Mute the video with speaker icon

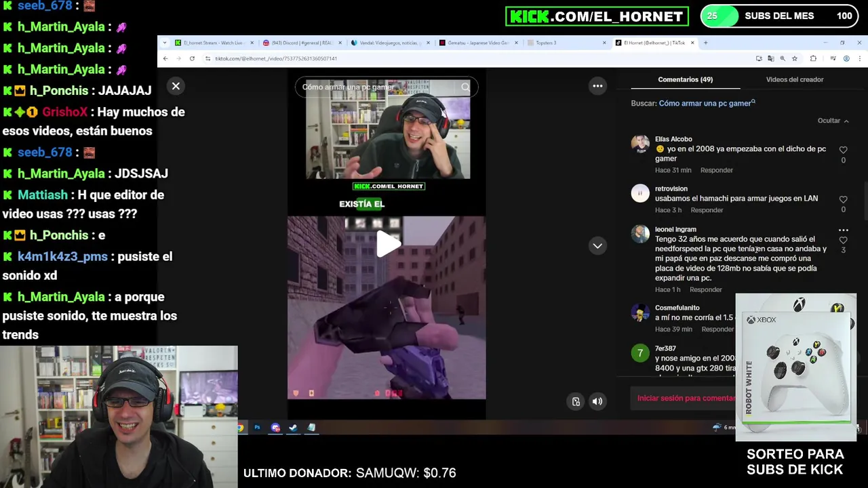coord(597,401)
